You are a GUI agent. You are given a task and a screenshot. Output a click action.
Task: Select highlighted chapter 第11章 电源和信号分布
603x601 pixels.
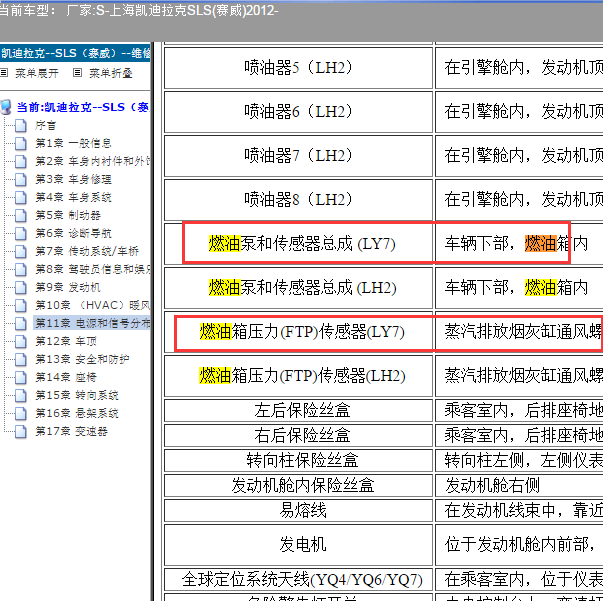pyautogui.click(x=92, y=323)
